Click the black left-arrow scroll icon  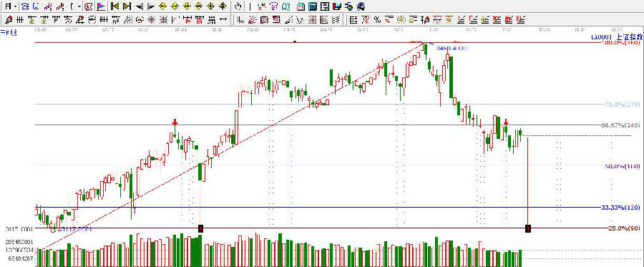point(140,6)
